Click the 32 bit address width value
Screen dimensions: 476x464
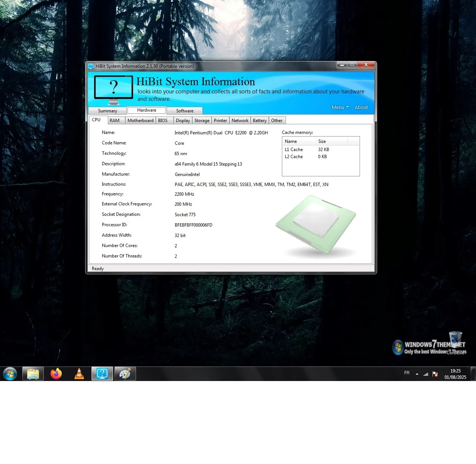180,236
